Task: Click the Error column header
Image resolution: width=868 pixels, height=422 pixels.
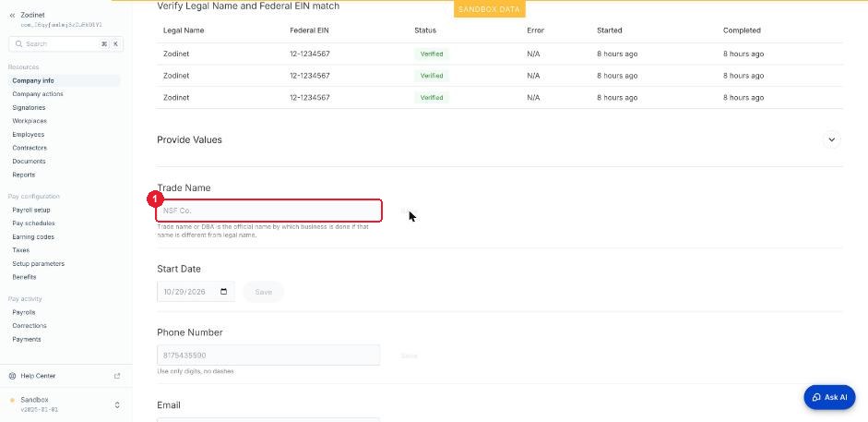Action: (x=535, y=30)
